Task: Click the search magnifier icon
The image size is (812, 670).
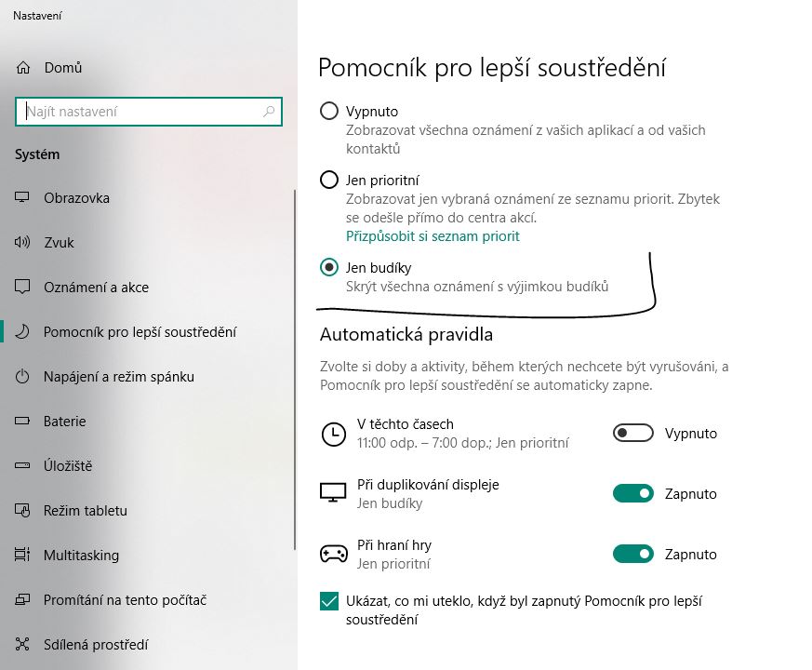Action: [x=270, y=112]
